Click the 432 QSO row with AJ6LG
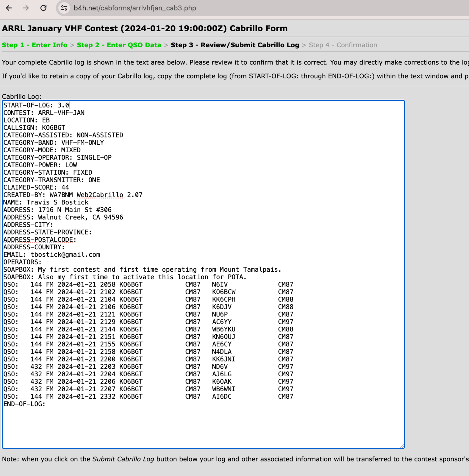 [x=148, y=374]
